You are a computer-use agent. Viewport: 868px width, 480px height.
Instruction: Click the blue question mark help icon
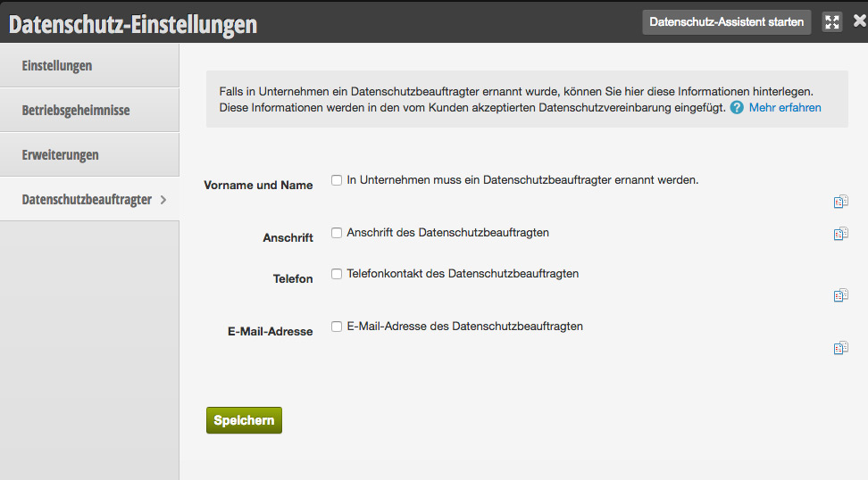(x=736, y=108)
